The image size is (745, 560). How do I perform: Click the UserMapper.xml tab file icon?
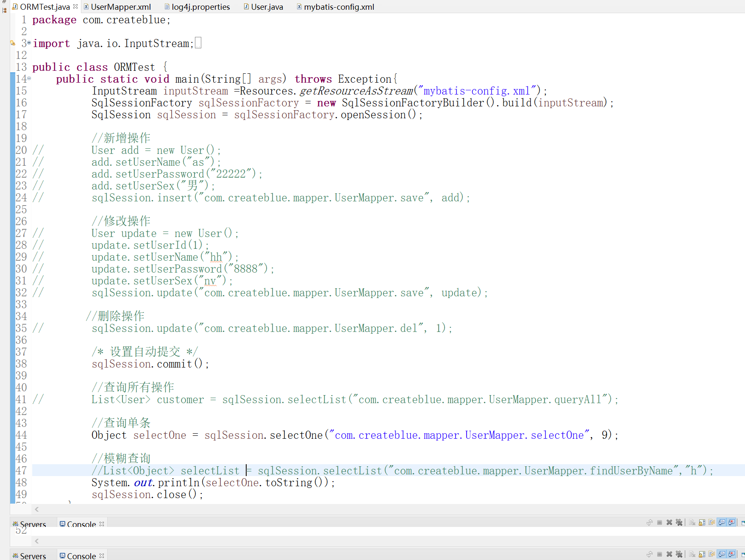pyautogui.click(x=86, y=6)
